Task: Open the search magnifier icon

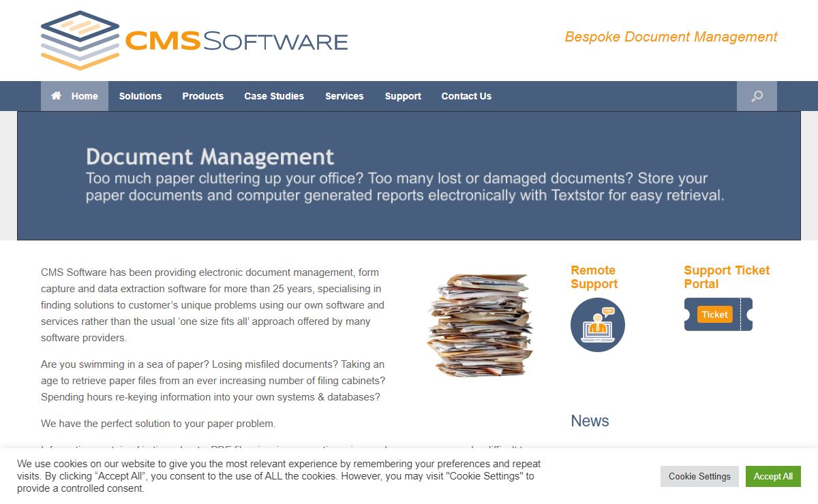Action: click(x=757, y=96)
